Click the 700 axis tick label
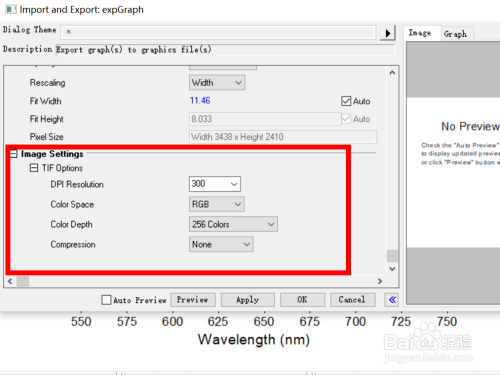 click(x=355, y=322)
